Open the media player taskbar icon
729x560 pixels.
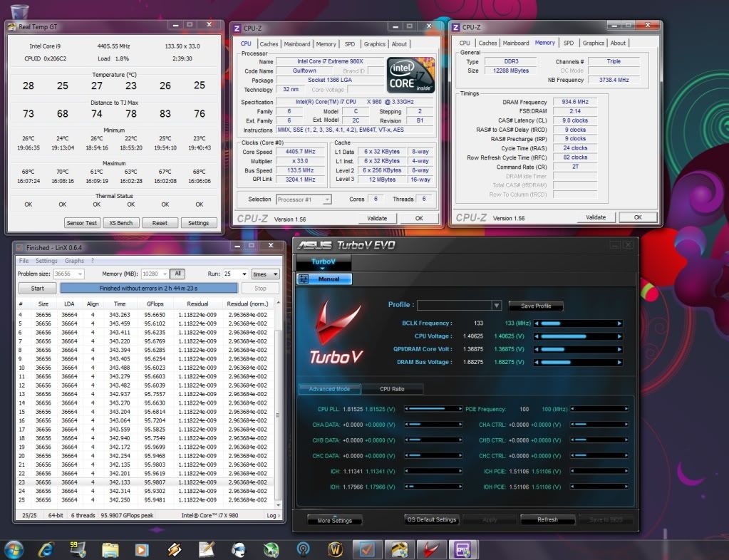142,550
